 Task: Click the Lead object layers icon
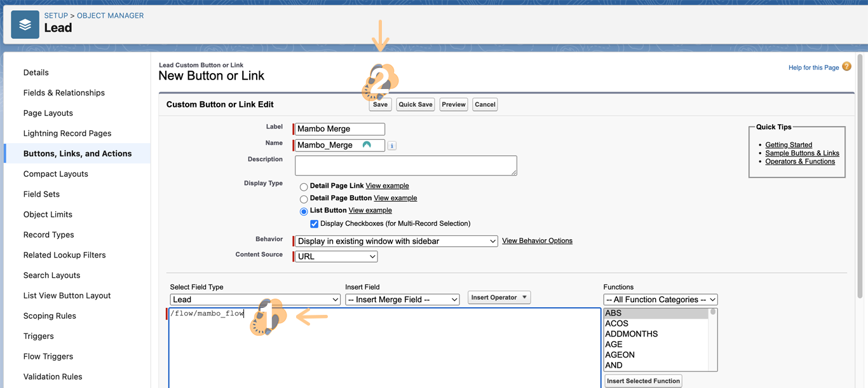coord(25,25)
